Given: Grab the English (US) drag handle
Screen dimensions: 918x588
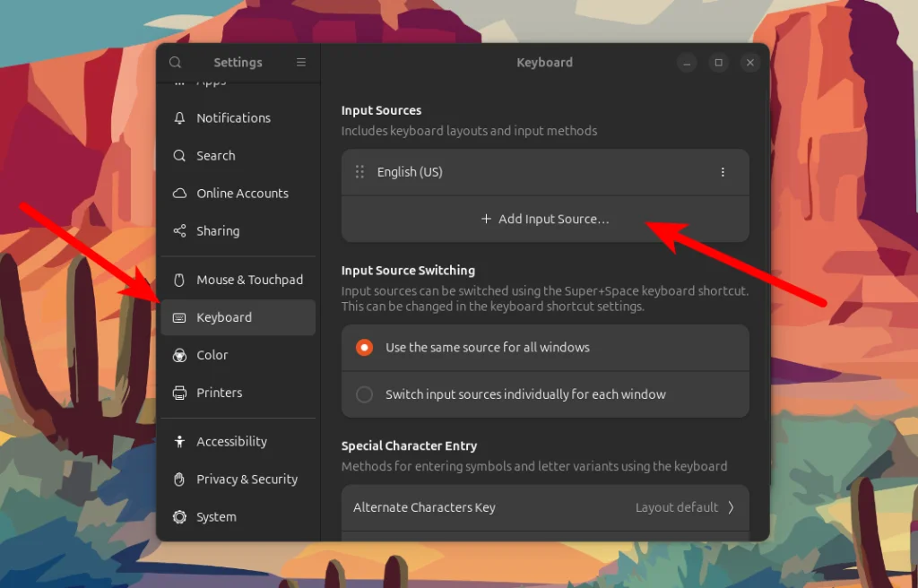Looking at the screenshot, I should (x=359, y=171).
